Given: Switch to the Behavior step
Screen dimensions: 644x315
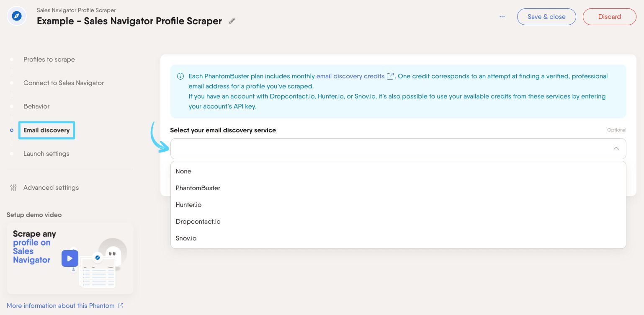Looking at the screenshot, I should (x=36, y=106).
